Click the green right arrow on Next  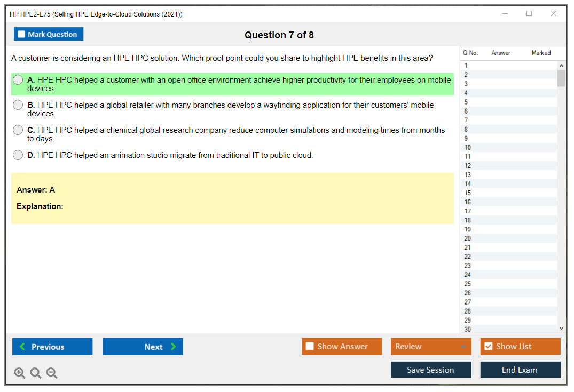(x=173, y=347)
